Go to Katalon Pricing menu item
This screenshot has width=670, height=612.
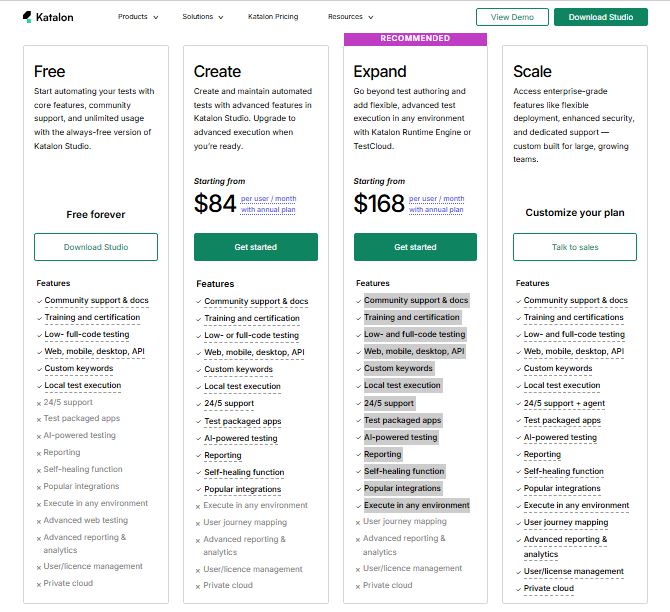pos(273,17)
